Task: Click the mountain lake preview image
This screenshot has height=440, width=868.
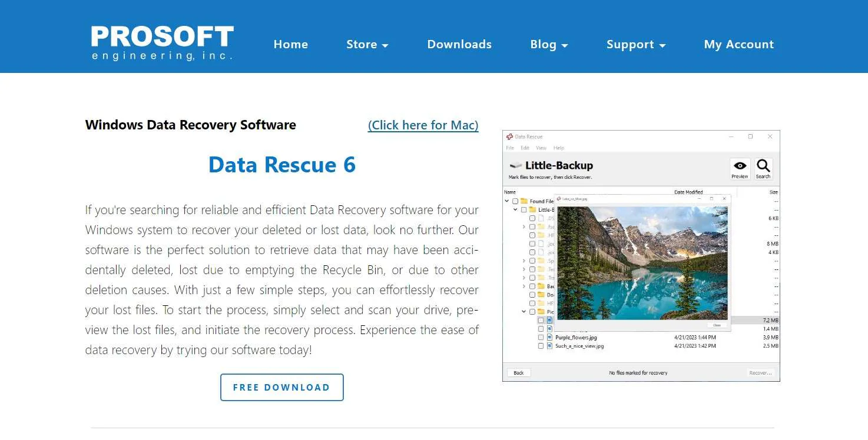Action: click(x=642, y=263)
